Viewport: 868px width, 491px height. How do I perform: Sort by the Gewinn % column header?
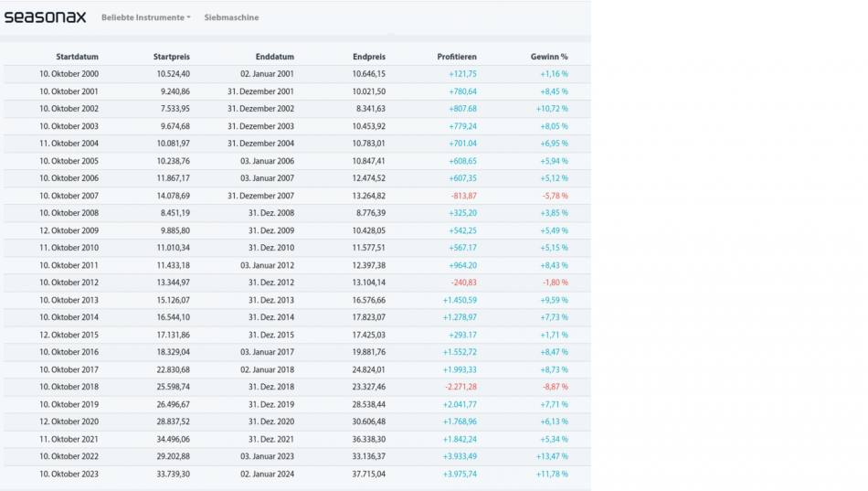tap(549, 57)
